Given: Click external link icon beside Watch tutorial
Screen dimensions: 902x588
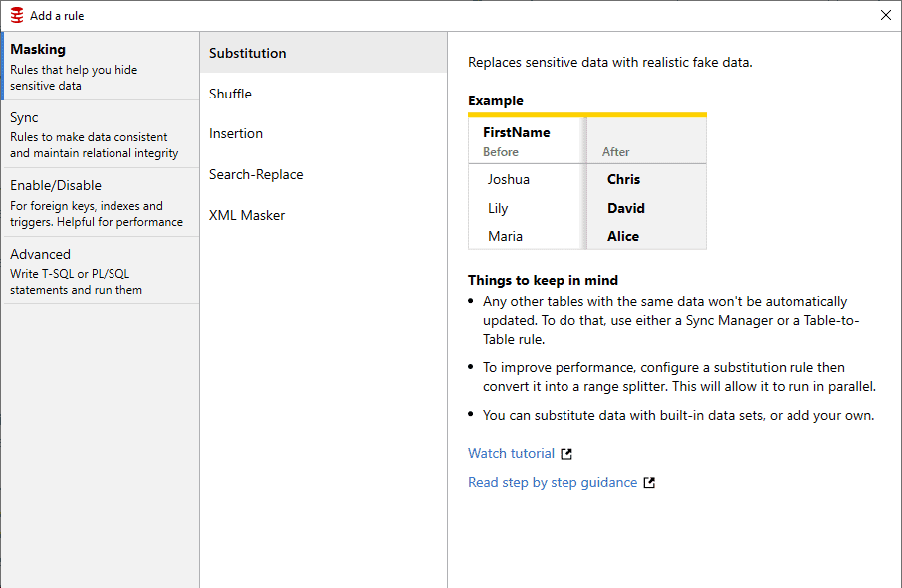Looking at the screenshot, I should [x=566, y=454].
